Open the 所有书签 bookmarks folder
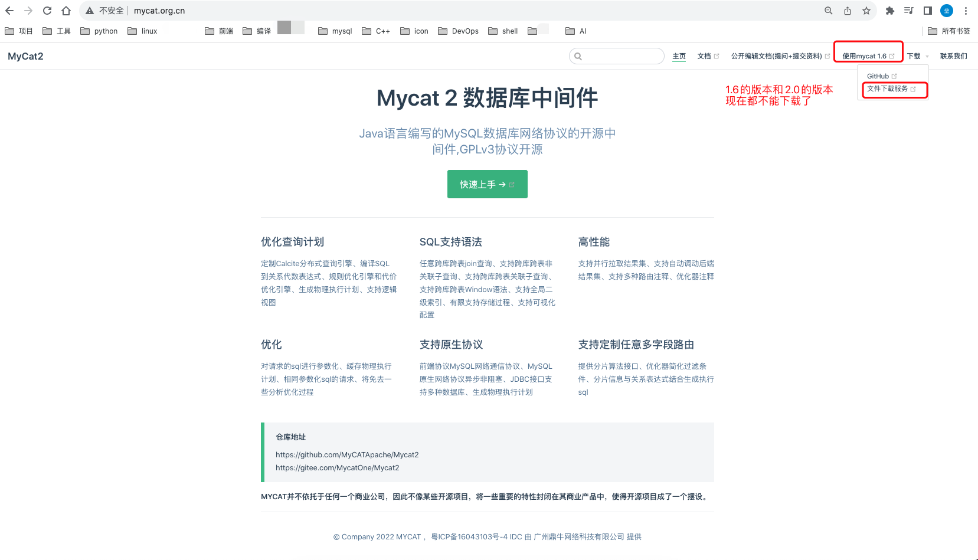Screen dimensions: 978x560 pos(949,31)
